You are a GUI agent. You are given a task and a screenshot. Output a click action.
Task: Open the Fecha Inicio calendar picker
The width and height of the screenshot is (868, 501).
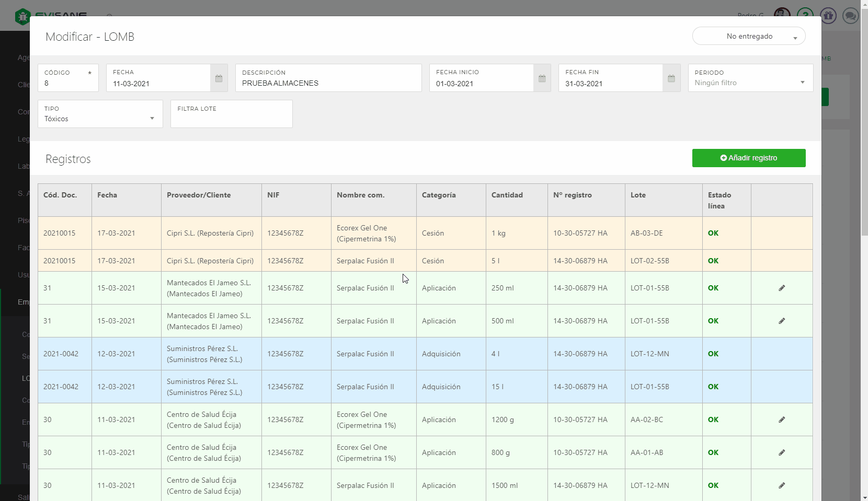[x=542, y=78]
